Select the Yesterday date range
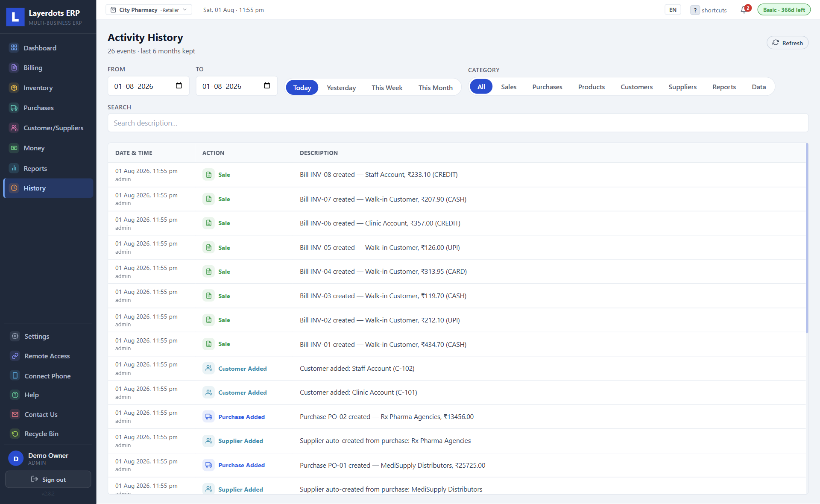The image size is (820, 504). click(341, 88)
